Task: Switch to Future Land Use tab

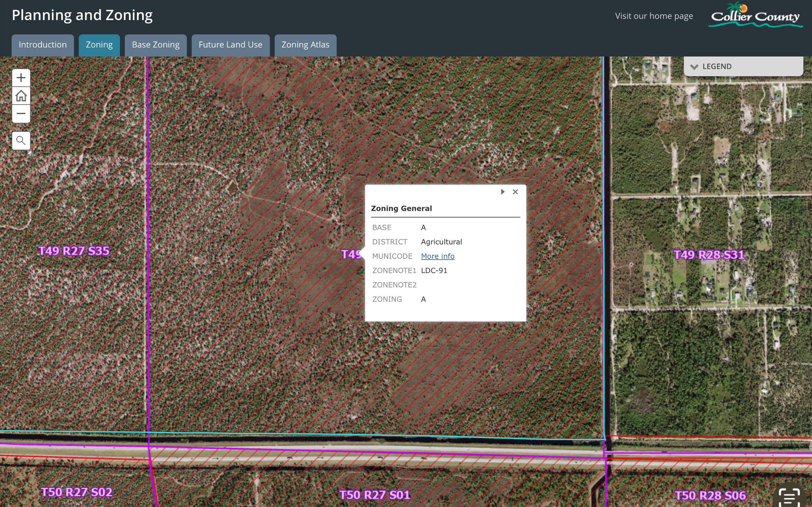Action: 230,45
